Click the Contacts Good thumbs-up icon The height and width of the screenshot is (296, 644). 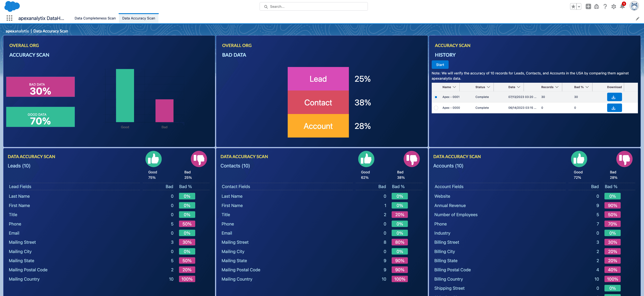pyautogui.click(x=366, y=159)
